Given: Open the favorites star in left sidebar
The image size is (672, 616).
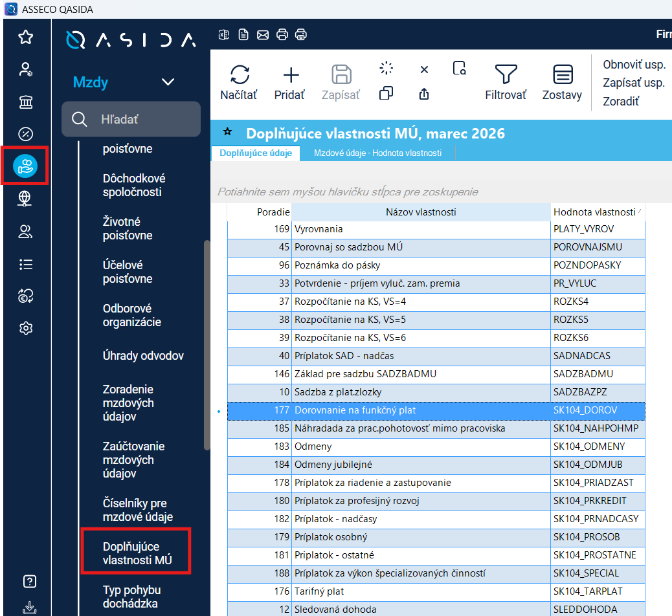Looking at the screenshot, I should 26,38.
